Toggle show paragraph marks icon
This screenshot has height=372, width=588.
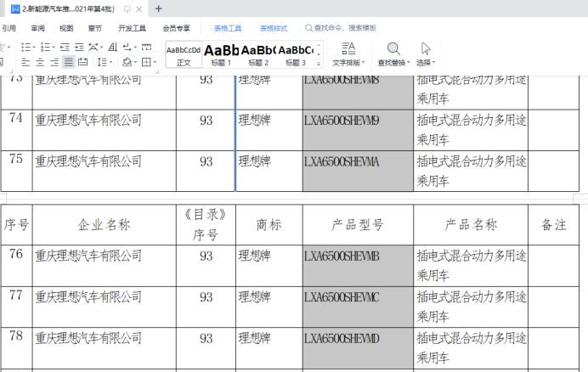pyautogui.click(x=127, y=48)
